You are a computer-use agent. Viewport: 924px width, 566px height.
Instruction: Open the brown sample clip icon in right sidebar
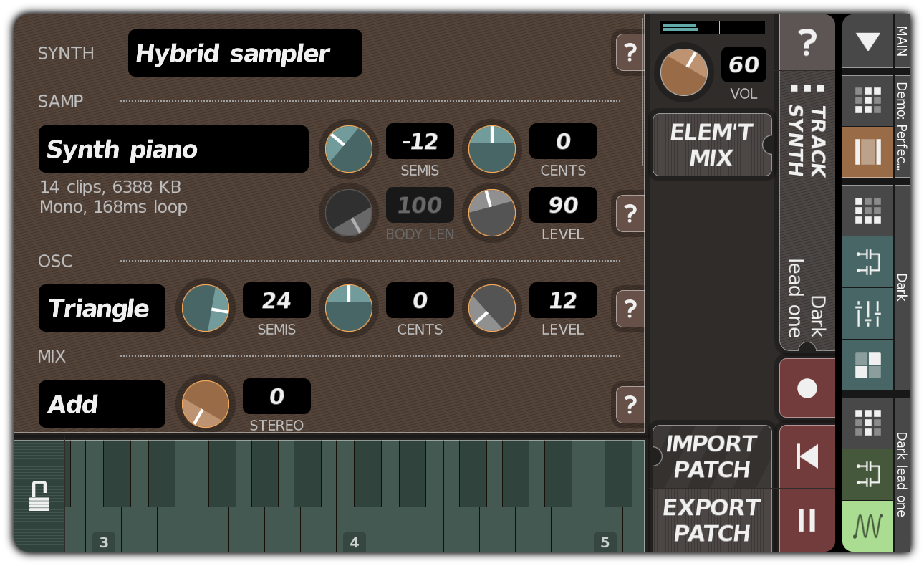[x=868, y=152]
